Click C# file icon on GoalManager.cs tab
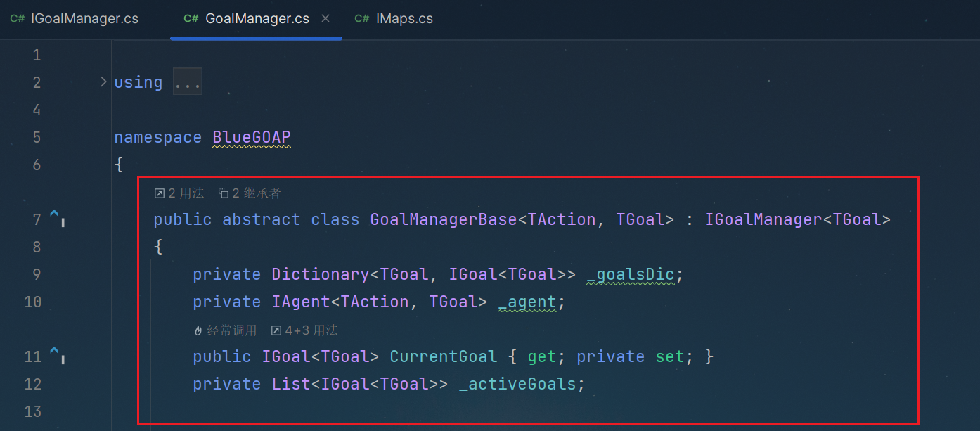The image size is (980, 431). (x=191, y=19)
